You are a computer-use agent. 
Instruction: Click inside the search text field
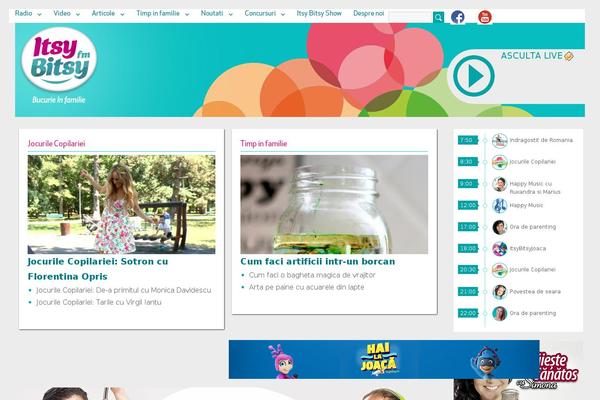(x=411, y=17)
